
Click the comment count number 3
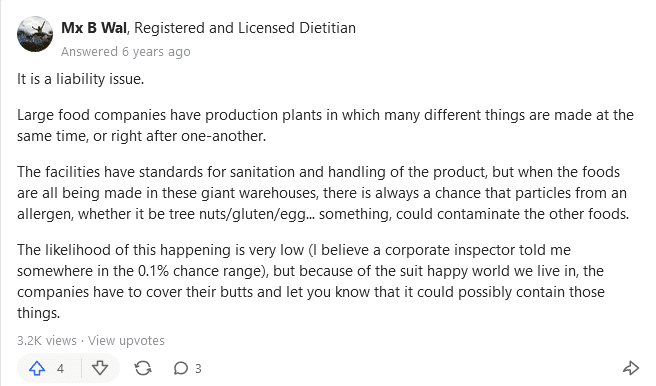(x=198, y=369)
